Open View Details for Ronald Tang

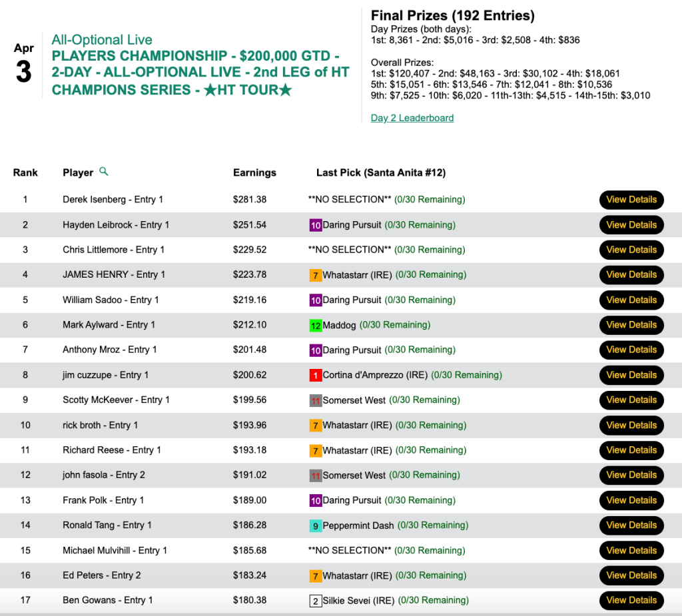point(631,525)
